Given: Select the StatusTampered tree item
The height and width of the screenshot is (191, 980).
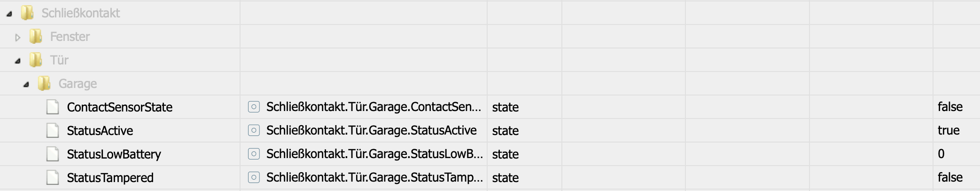Looking at the screenshot, I should point(110,178).
